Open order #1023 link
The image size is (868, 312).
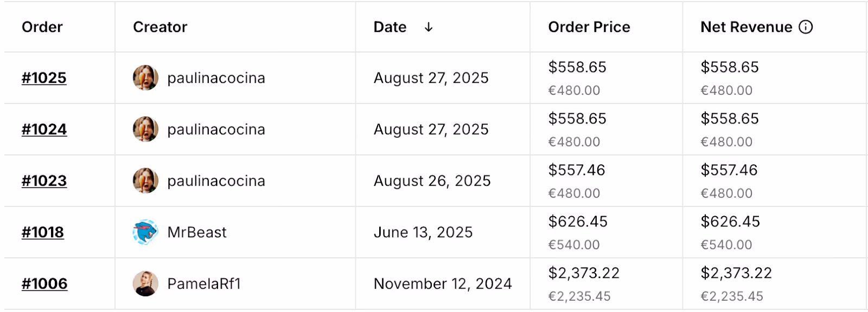pyautogui.click(x=44, y=181)
